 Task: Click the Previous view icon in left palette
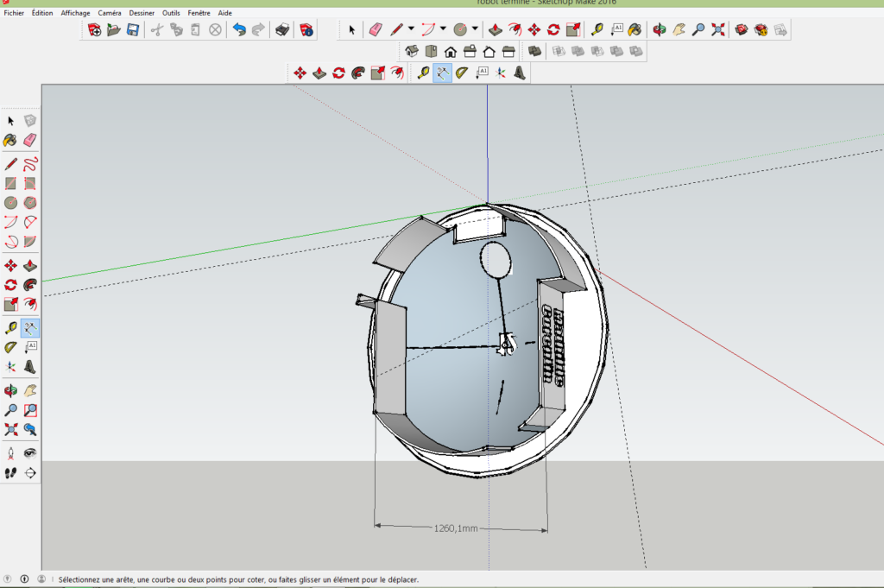pyautogui.click(x=30, y=430)
